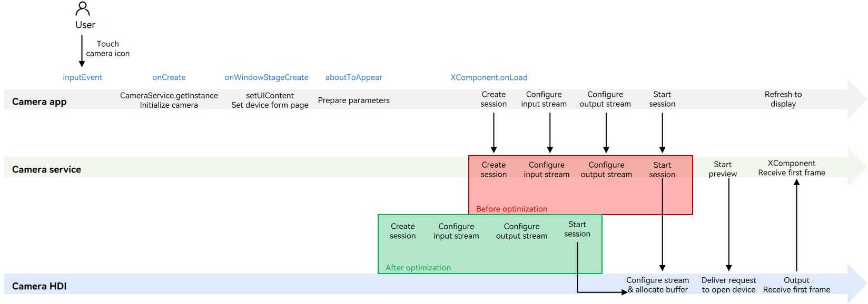
Task: Click the Camera HDI lane title
Action: (x=40, y=286)
